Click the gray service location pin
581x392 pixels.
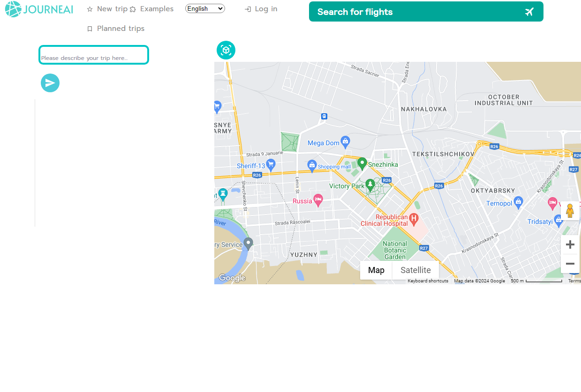[249, 244]
